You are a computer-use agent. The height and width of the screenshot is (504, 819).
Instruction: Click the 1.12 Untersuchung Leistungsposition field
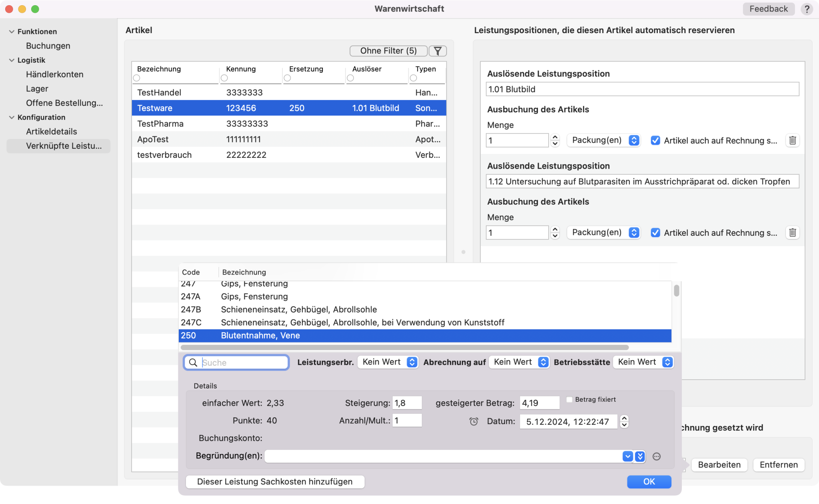coord(643,181)
